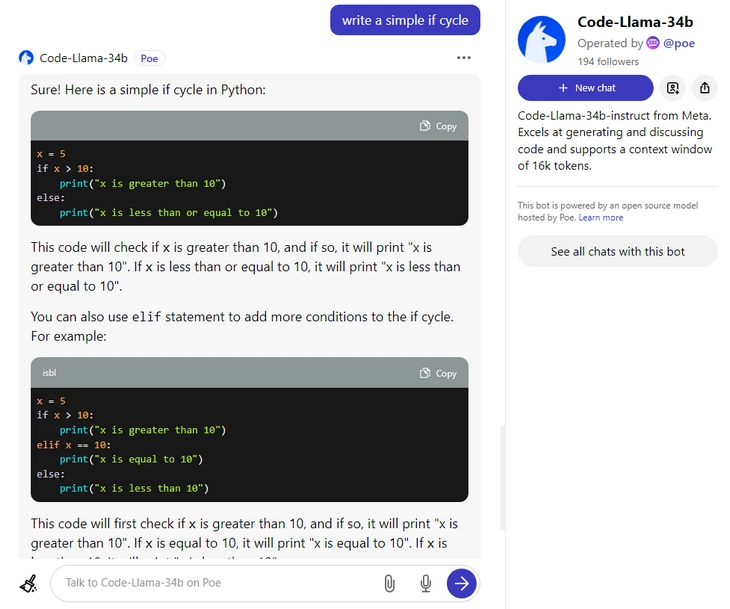The image size is (730, 609).
Task: Click 'Sure! Here is a simple if cycle' text
Action: [148, 89]
